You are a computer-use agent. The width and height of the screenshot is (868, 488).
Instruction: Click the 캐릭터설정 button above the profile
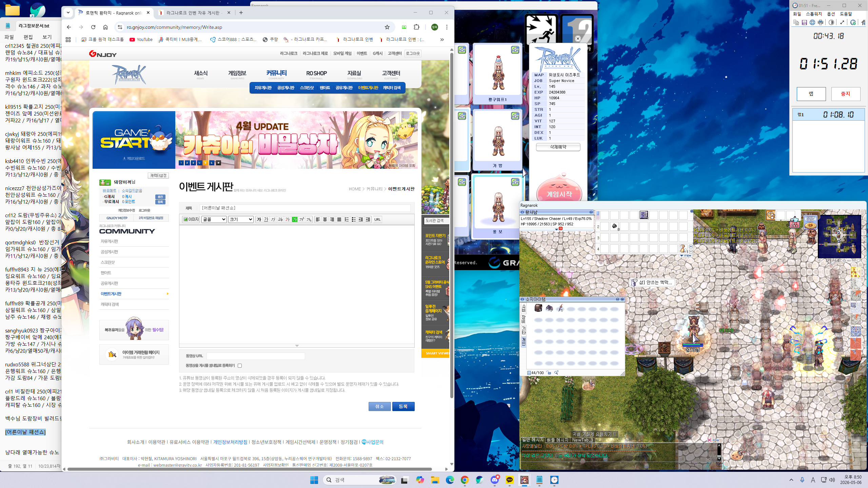[x=158, y=176]
